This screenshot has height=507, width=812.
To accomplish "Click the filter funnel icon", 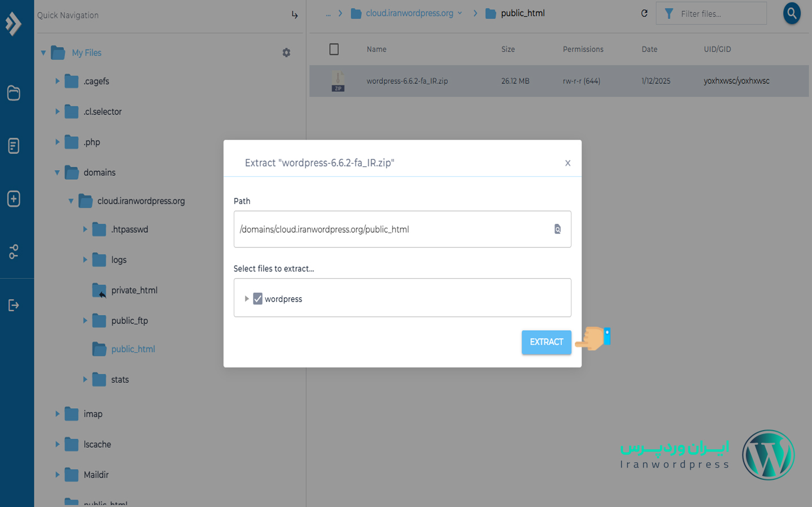I will pos(669,14).
